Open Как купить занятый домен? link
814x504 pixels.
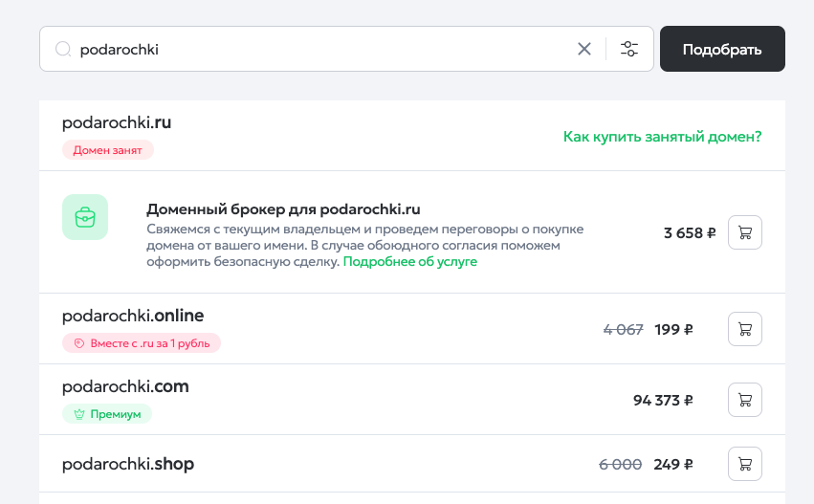click(662, 137)
